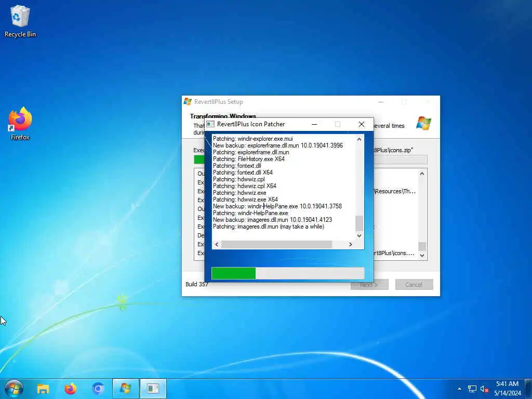Viewport: 532px width, 399px height.
Task: Click the disabled maximize button of Icon Patcher
Action: tap(338, 124)
